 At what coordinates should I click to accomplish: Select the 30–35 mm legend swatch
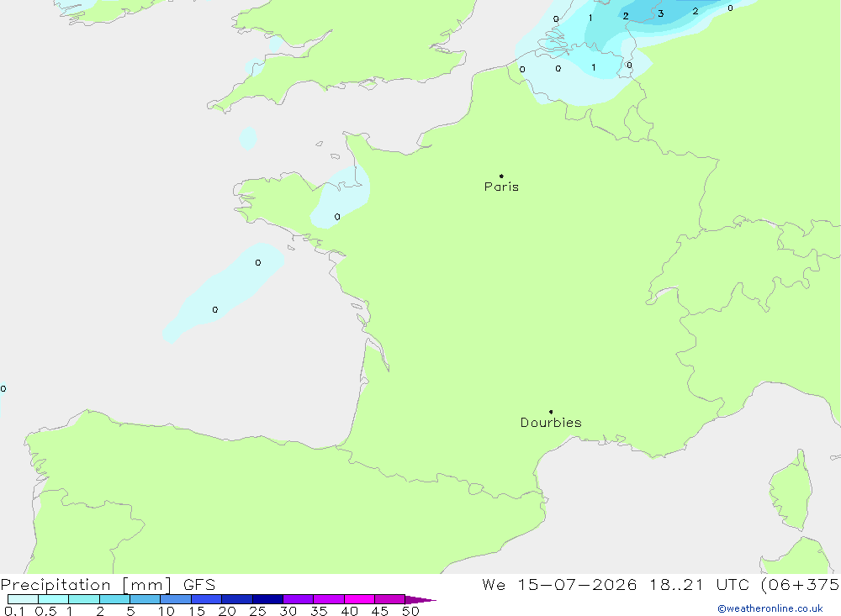tap(299, 599)
